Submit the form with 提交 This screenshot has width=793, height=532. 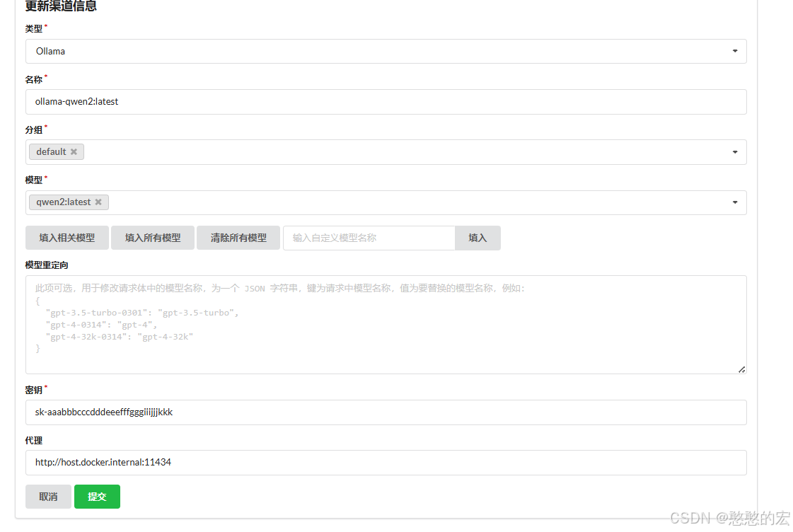[x=97, y=497]
